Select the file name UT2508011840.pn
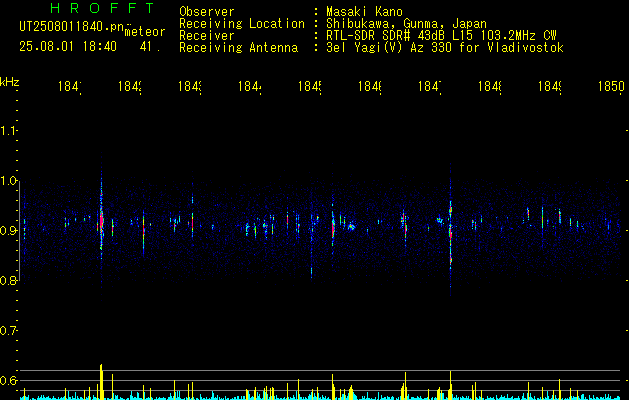 click(71, 27)
